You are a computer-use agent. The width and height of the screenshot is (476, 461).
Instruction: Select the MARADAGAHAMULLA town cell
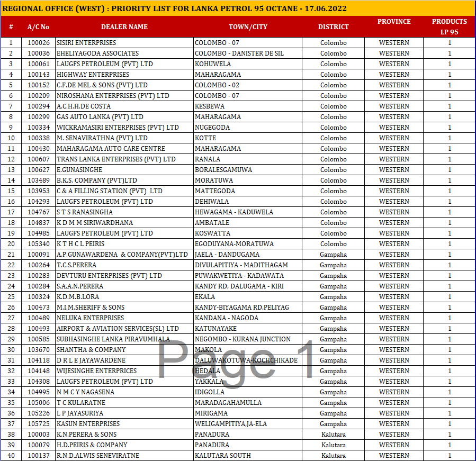(248, 403)
